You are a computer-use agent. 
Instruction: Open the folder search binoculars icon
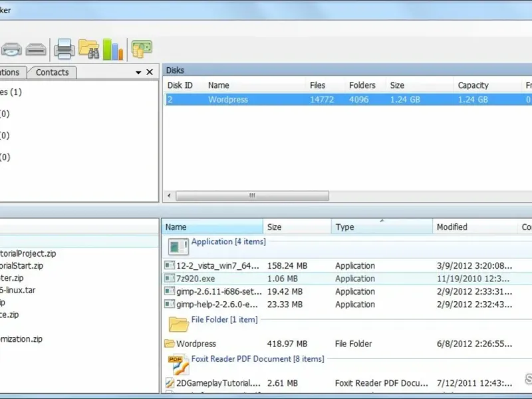tap(88, 49)
